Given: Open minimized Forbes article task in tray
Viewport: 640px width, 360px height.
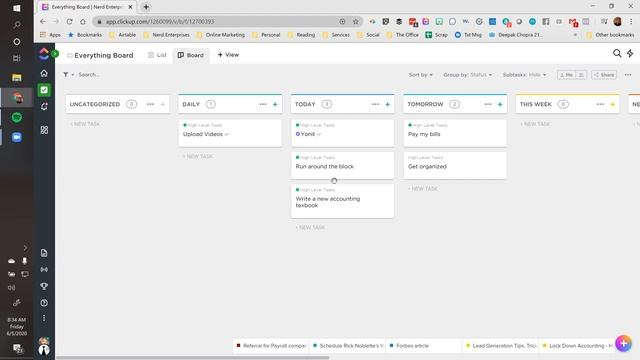Looking at the screenshot, I should pyautogui.click(x=424, y=346).
